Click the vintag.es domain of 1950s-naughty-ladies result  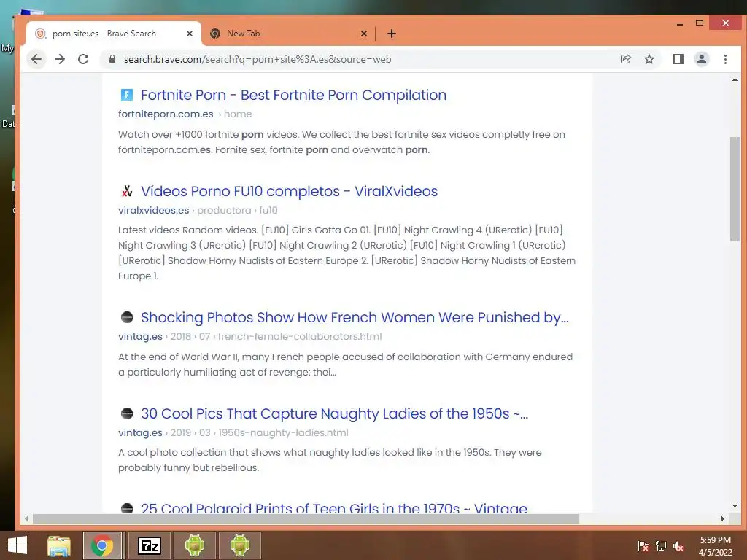pos(141,432)
